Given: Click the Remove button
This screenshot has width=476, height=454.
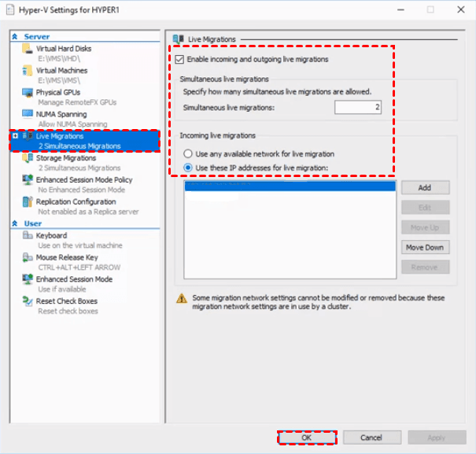Looking at the screenshot, I should [426, 268].
